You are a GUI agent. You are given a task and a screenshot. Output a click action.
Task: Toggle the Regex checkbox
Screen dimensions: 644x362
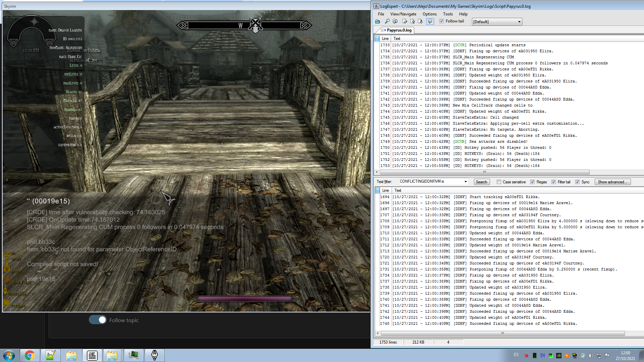tap(532, 182)
